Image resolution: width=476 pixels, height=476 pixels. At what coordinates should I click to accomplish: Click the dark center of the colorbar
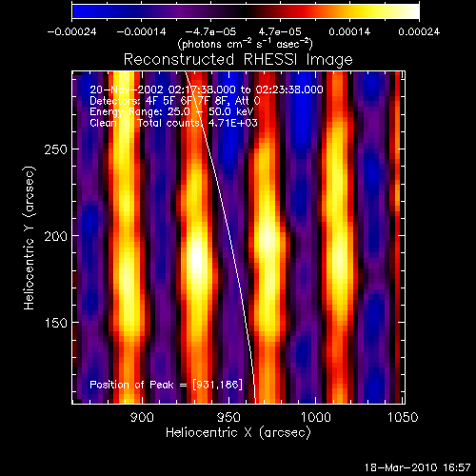tap(246, 11)
